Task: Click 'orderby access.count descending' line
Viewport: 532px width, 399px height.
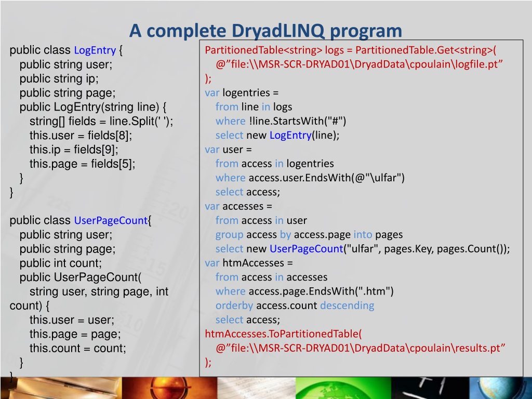Action: coord(295,305)
